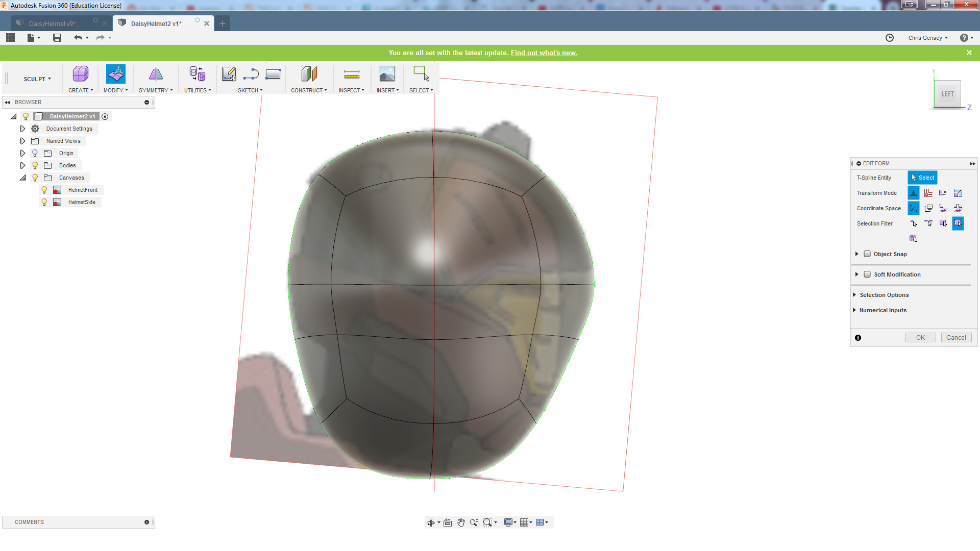Enable the Soft Modification checkbox
The width and height of the screenshot is (980, 551).
pos(867,274)
